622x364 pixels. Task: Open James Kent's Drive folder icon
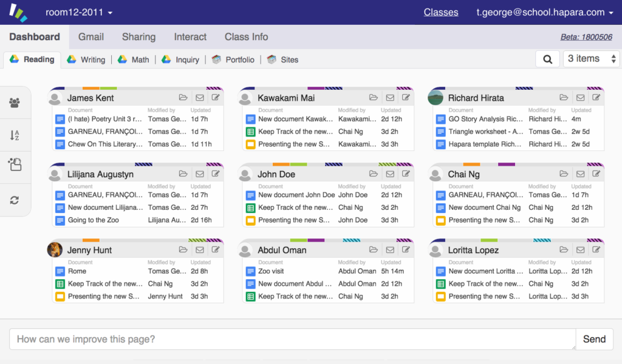(183, 98)
